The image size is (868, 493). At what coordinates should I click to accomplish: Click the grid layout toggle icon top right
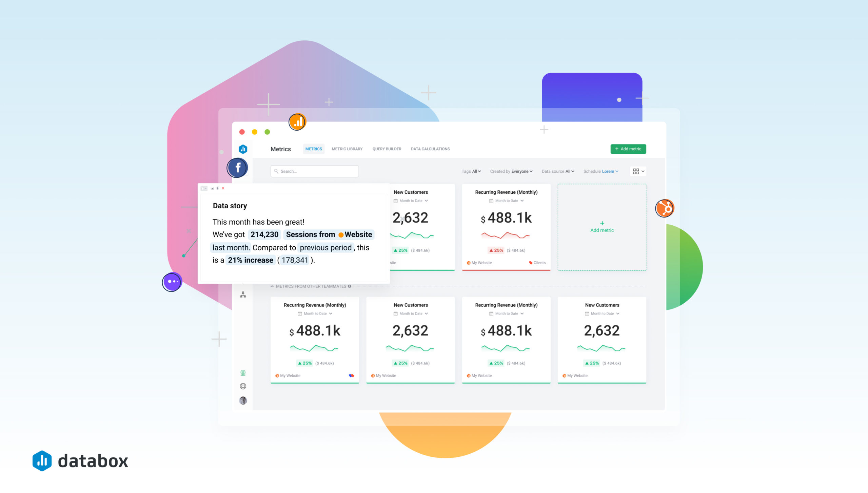tap(636, 171)
